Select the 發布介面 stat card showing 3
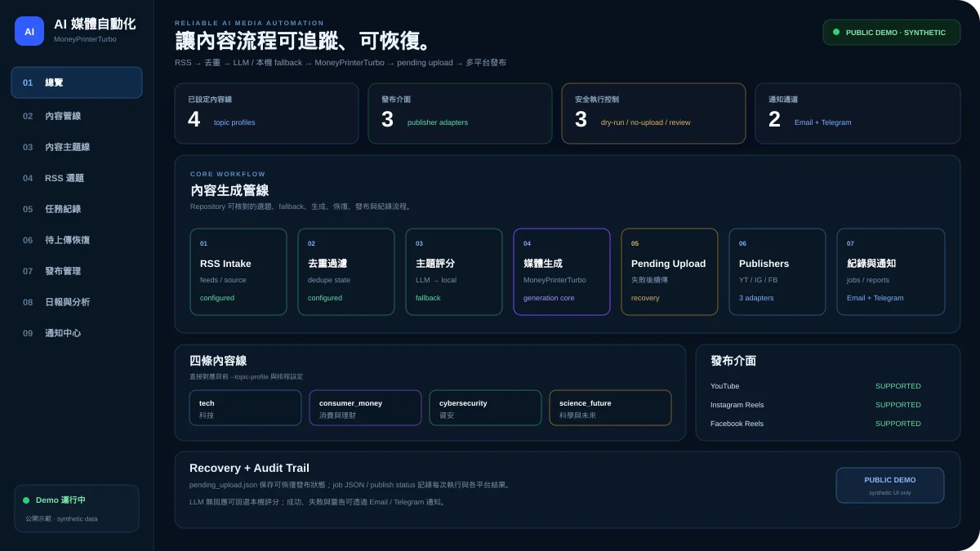The image size is (980, 551). [460, 113]
